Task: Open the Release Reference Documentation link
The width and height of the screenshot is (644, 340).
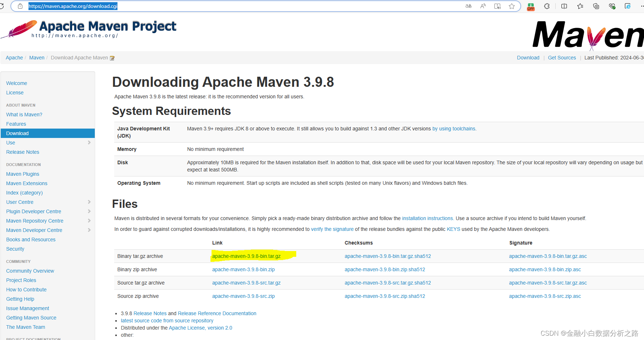Action: 217,313
